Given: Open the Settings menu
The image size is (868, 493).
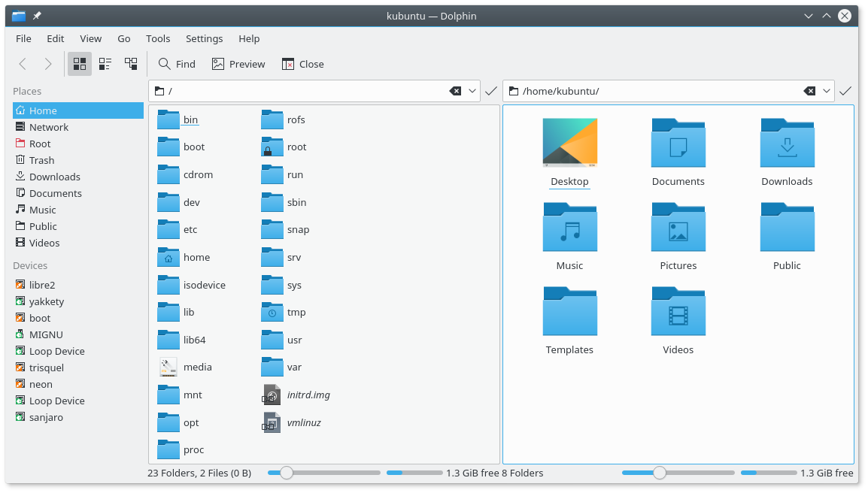Looking at the screenshot, I should pos(204,38).
